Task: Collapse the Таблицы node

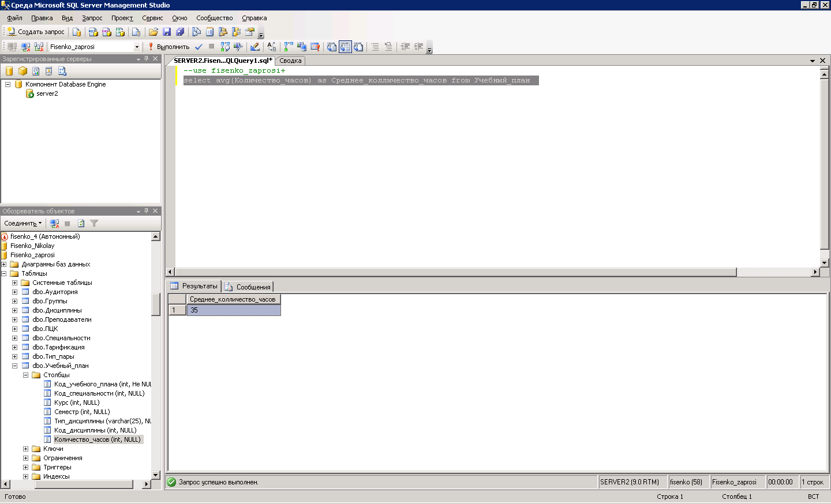Action: 3,273
